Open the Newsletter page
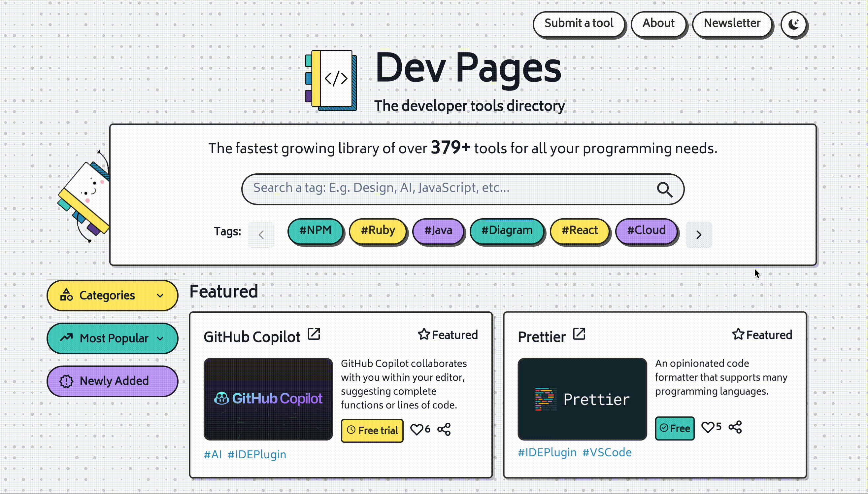 tap(732, 24)
